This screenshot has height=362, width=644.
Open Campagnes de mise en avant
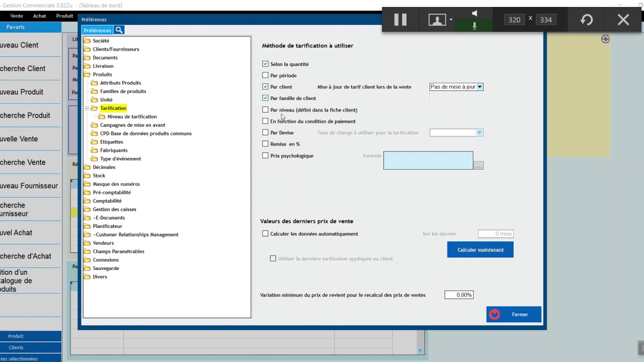(x=132, y=125)
